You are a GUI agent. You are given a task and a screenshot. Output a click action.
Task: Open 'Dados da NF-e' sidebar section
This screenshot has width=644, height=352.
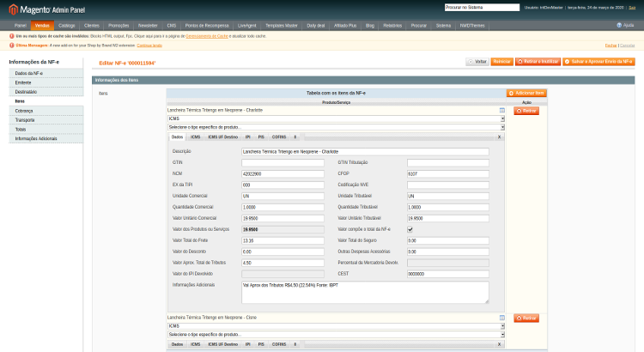click(x=46, y=73)
